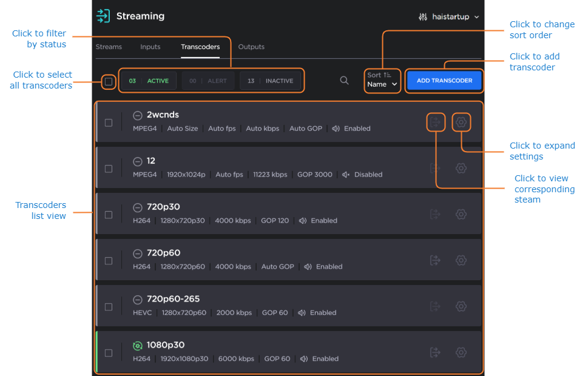Toggle the select all transcoders checkbox
588x376 pixels.
coord(109,81)
